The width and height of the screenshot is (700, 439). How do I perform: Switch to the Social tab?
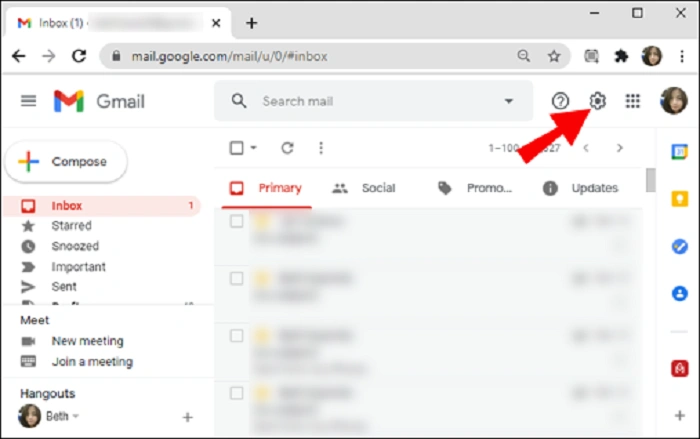(x=364, y=188)
